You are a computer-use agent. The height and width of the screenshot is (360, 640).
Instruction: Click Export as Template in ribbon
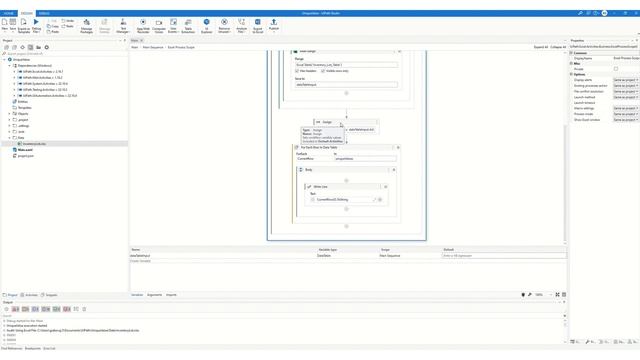(24, 25)
